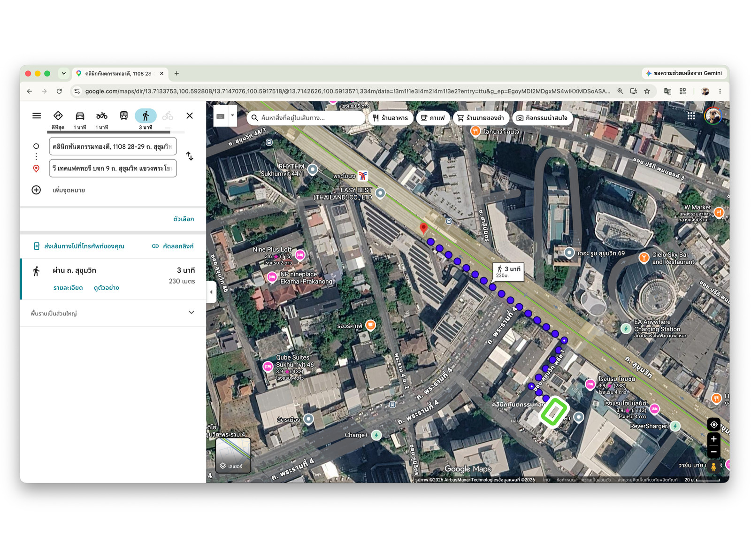The image size is (751, 560).
Task: Collapse the side panel arrow
Action: click(211, 292)
